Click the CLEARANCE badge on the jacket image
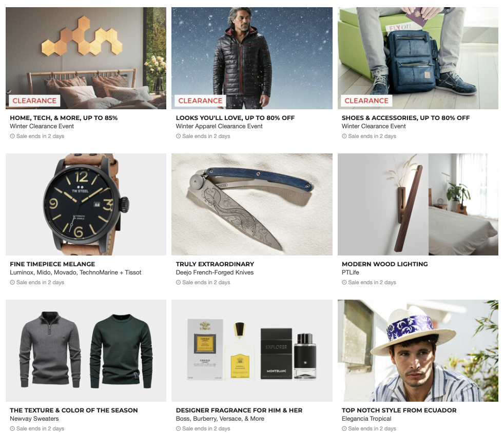This screenshot has width=504, height=433. coord(200,101)
